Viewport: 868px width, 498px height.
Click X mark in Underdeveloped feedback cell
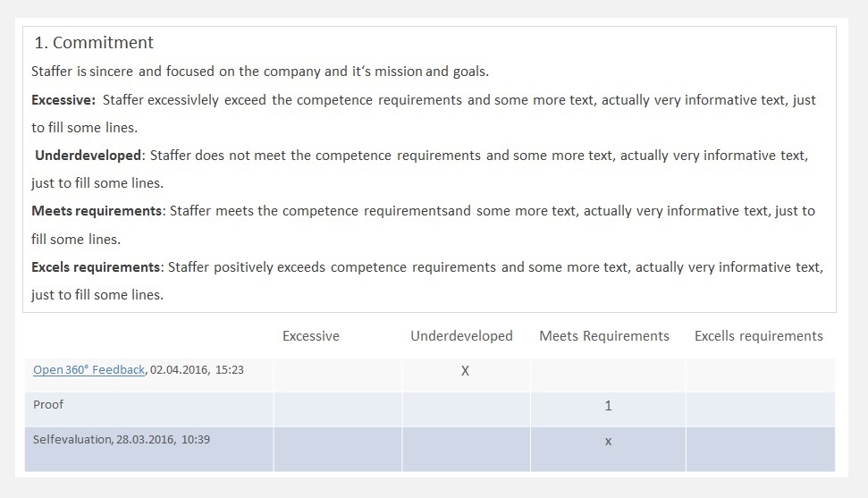(465, 370)
